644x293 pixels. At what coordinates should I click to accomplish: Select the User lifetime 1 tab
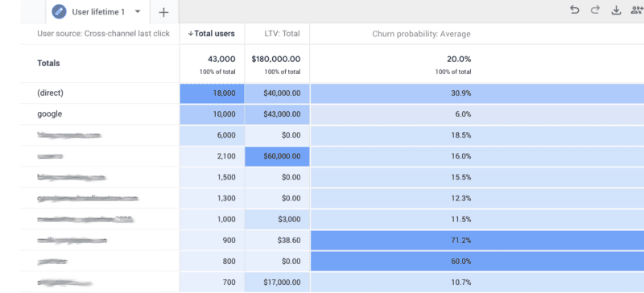[x=98, y=12]
